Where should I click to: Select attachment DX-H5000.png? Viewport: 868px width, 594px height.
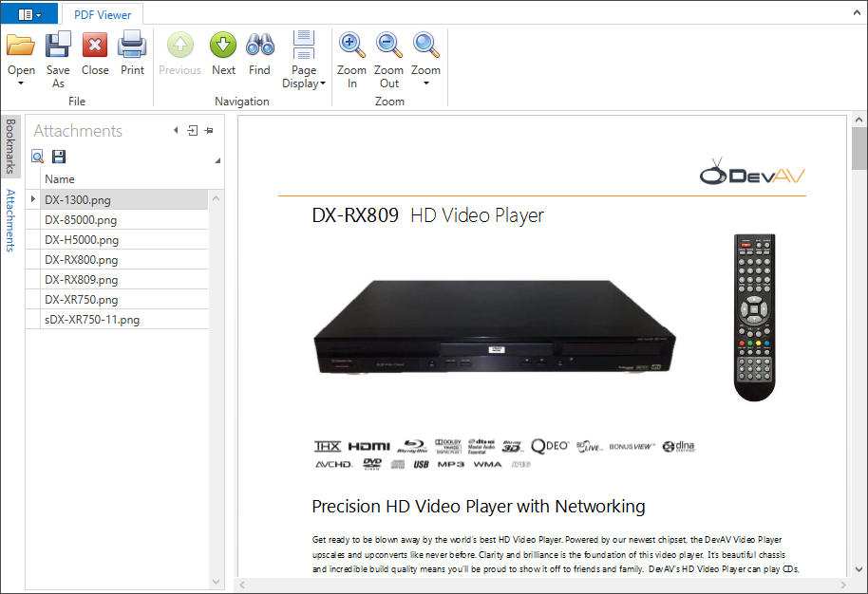124,239
